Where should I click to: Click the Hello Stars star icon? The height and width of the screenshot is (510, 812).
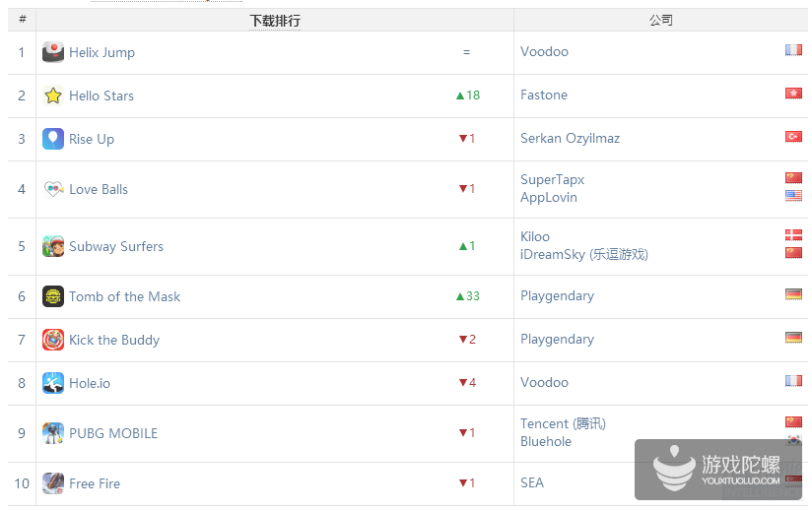[x=53, y=96]
